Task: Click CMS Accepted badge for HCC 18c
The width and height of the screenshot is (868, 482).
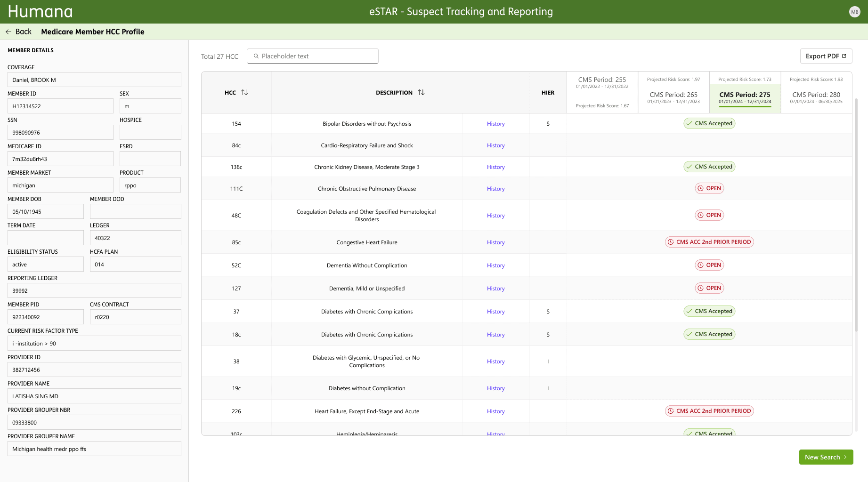Action: click(x=709, y=334)
